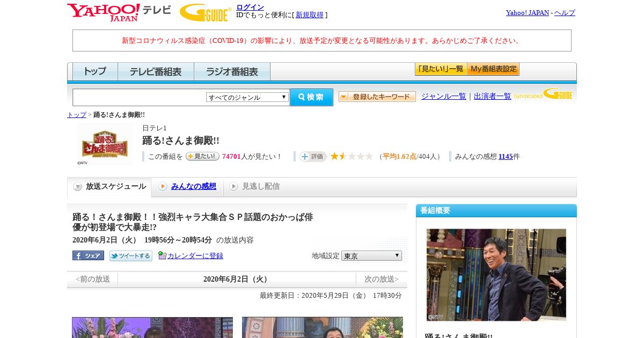
Task: Share on Facebook via シェア button
Action: 88,255
